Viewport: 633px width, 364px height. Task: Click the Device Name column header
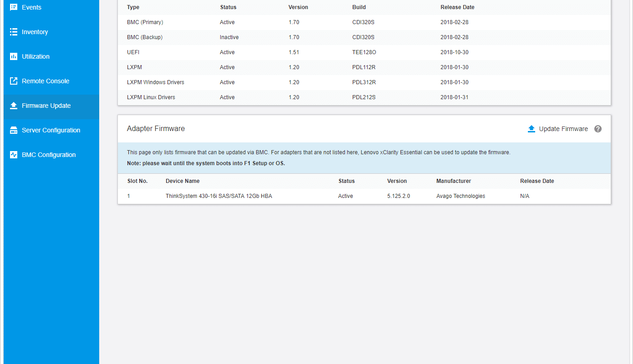tap(182, 181)
